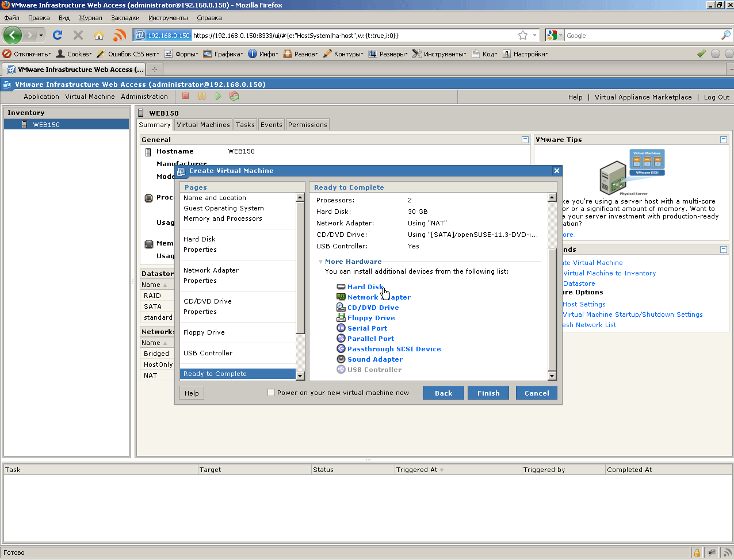Click the Log Out link

(717, 97)
